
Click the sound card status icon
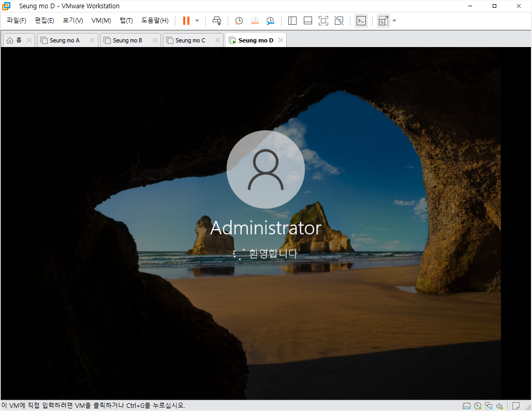[499, 406]
